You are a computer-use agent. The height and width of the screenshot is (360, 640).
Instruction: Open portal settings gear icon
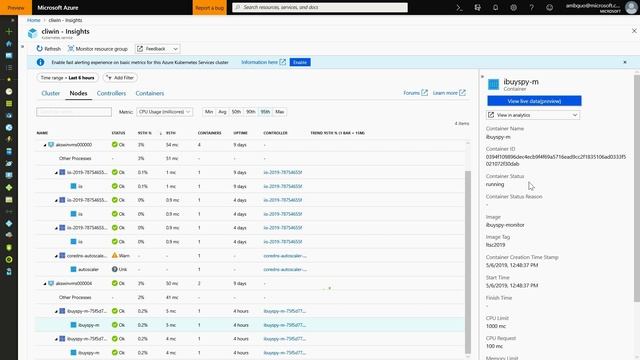513,7
